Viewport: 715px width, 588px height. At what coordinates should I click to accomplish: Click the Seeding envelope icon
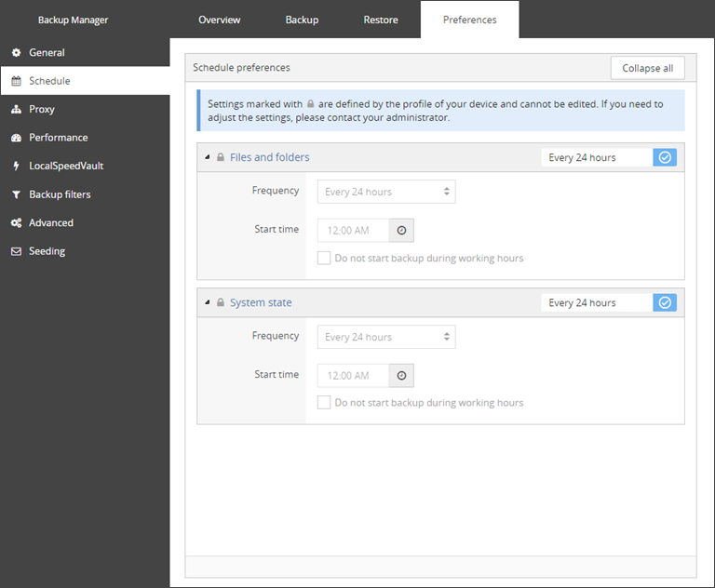pyautogui.click(x=17, y=251)
